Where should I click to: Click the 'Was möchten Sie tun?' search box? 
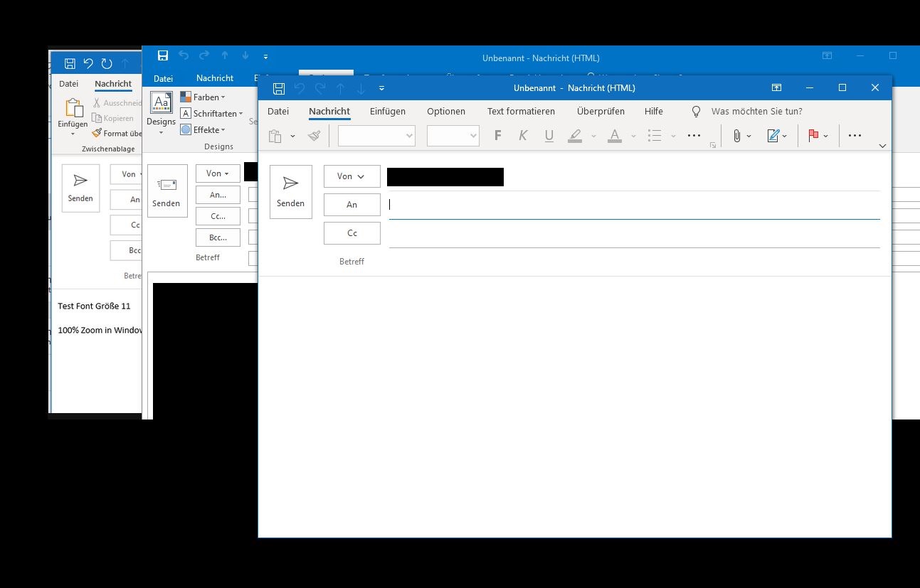coord(756,112)
